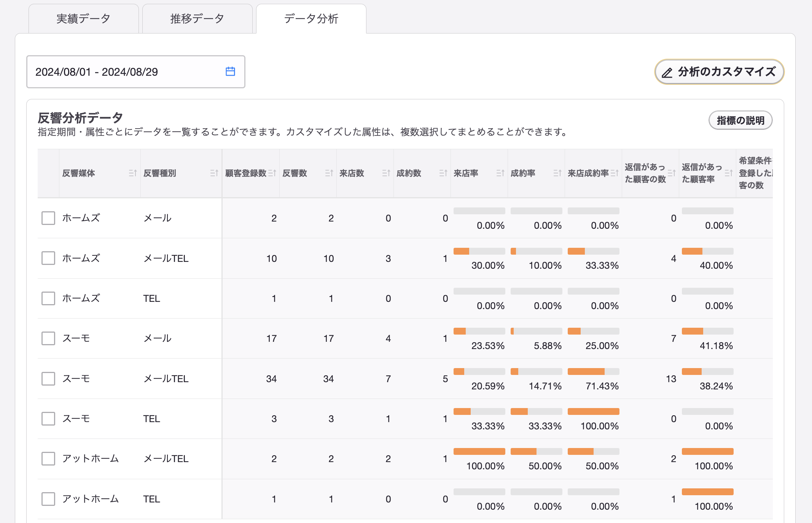Sort by 返信があった顧客の数 icon
Viewport: 812px width, 523px height.
(671, 173)
